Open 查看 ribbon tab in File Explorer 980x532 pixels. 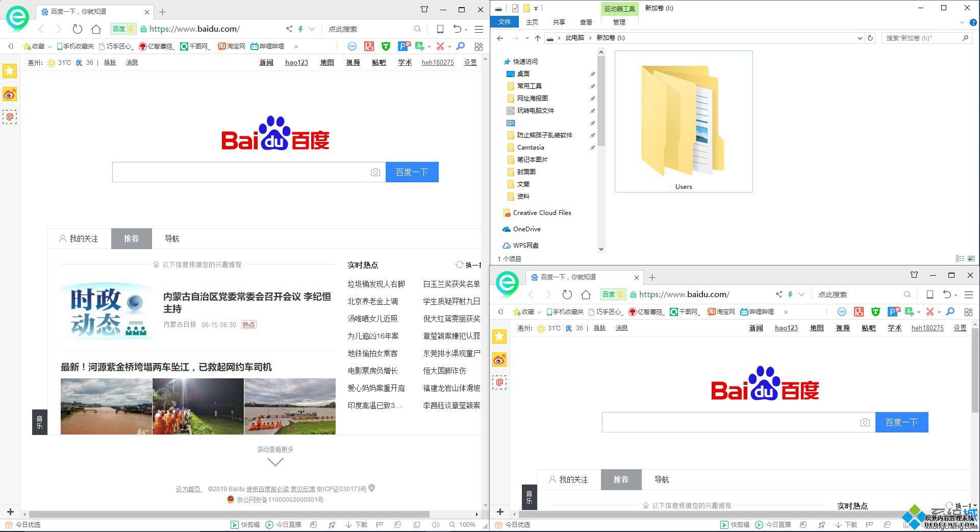586,22
